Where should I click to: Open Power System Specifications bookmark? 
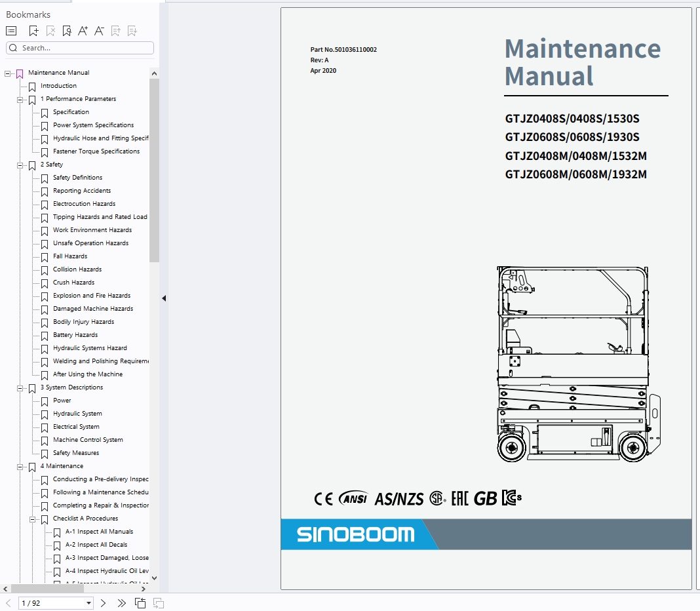tap(93, 125)
